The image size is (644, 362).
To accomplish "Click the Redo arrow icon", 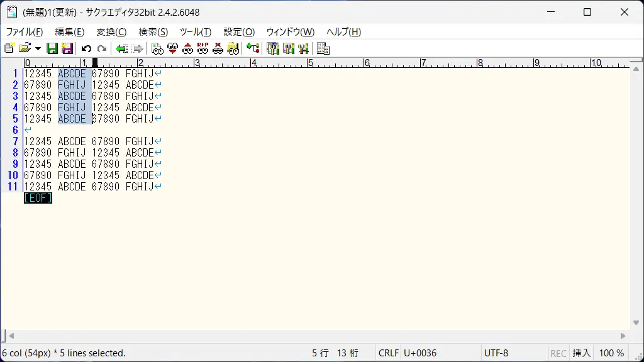I will pyautogui.click(x=101, y=48).
